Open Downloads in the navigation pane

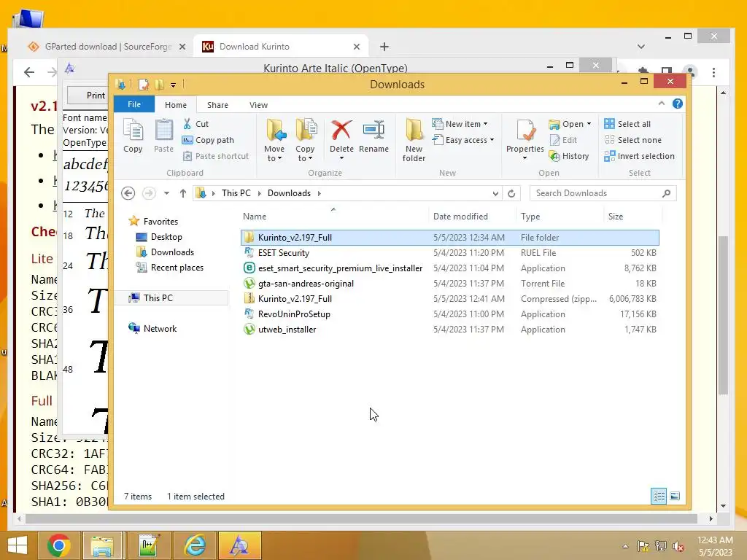[165, 252]
